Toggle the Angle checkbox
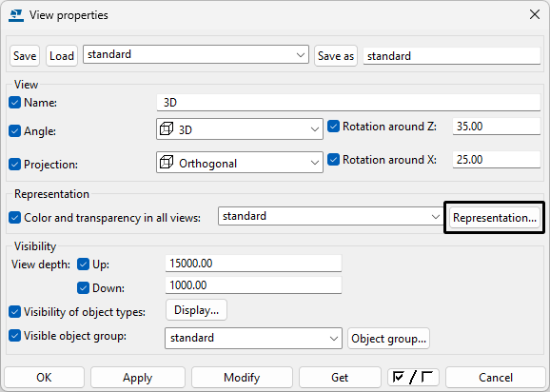 [x=14, y=131]
